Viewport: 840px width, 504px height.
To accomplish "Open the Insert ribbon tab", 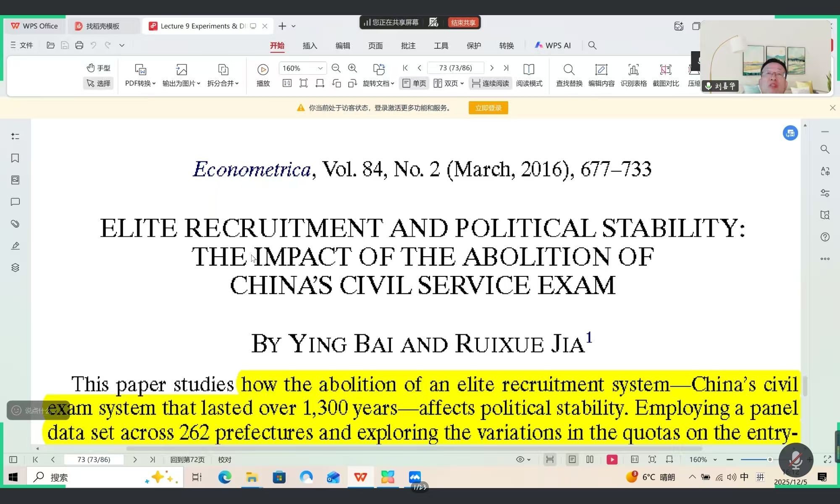I will (x=310, y=45).
